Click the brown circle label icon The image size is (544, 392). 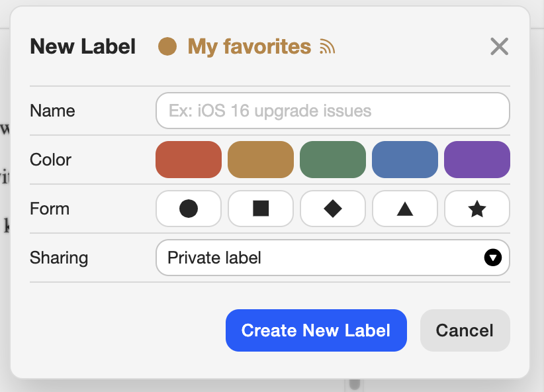click(x=167, y=47)
